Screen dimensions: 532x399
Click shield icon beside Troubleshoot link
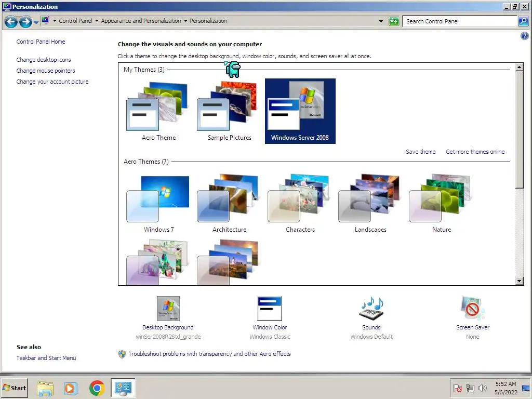click(x=122, y=354)
